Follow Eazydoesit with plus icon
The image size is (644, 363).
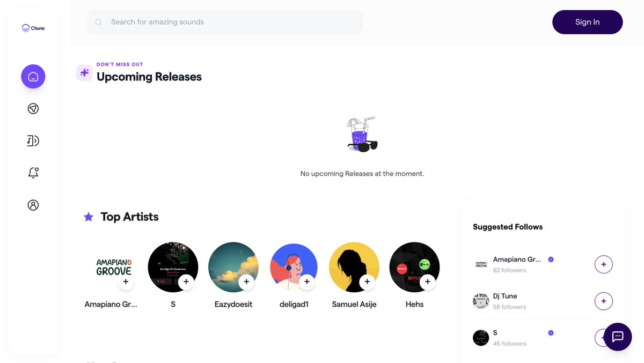pyautogui.click(x=246, y=281)
